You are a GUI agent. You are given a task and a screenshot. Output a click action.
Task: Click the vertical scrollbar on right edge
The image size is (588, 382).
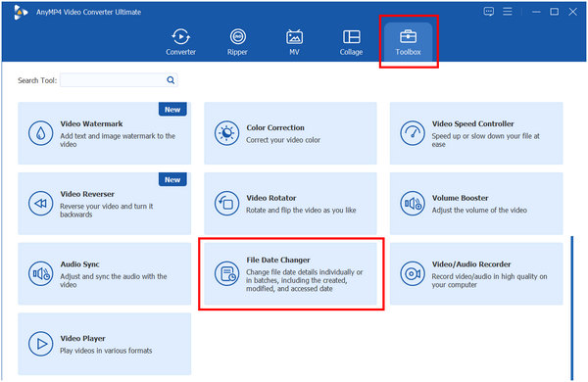click(x=572, y=308)
